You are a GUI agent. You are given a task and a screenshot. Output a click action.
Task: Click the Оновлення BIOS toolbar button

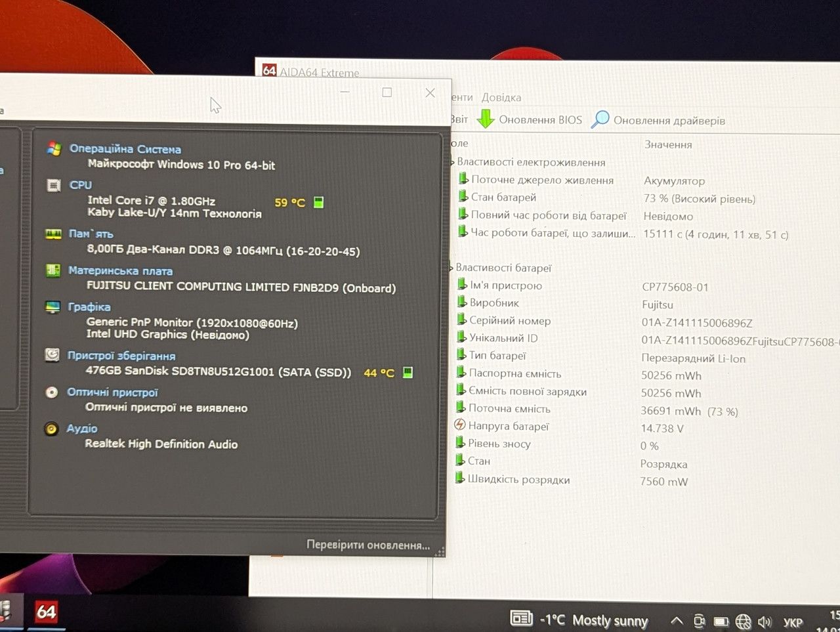(x=529, y=119)
